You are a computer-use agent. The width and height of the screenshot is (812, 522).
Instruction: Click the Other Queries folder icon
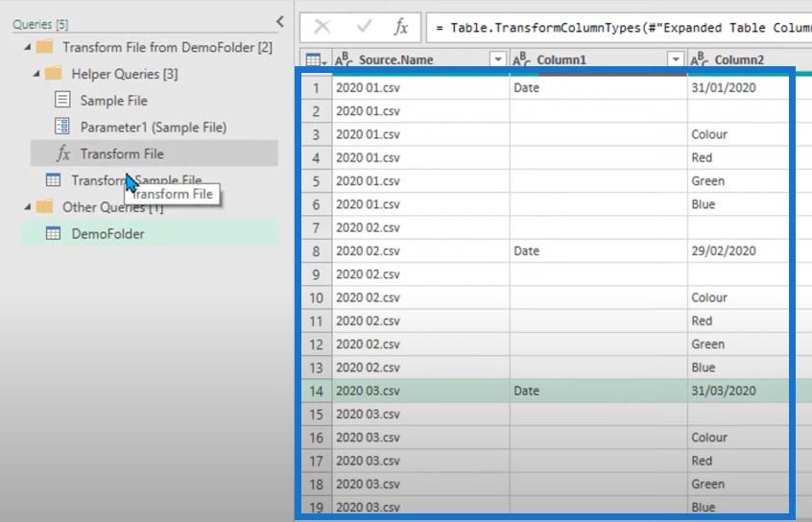pos(44,206)
